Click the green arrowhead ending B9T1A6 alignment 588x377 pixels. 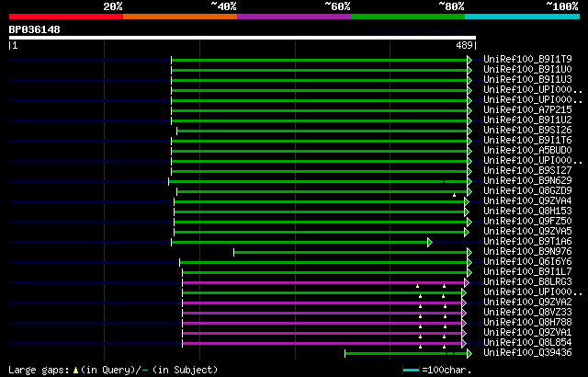(x=430, y=243)
